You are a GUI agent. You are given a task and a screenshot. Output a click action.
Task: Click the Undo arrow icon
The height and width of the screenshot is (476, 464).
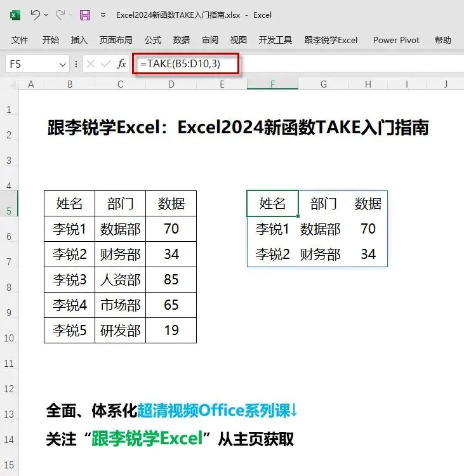point(35,15)
